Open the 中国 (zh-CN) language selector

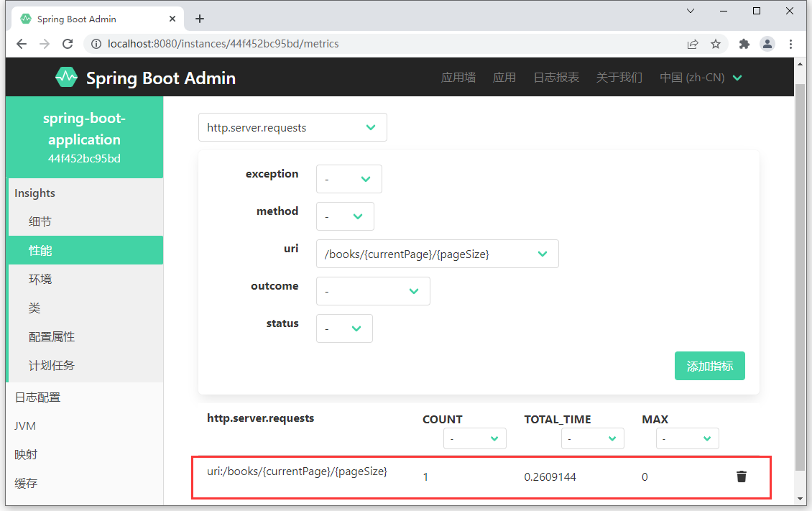pyautogui.click(x=701, y=78)
